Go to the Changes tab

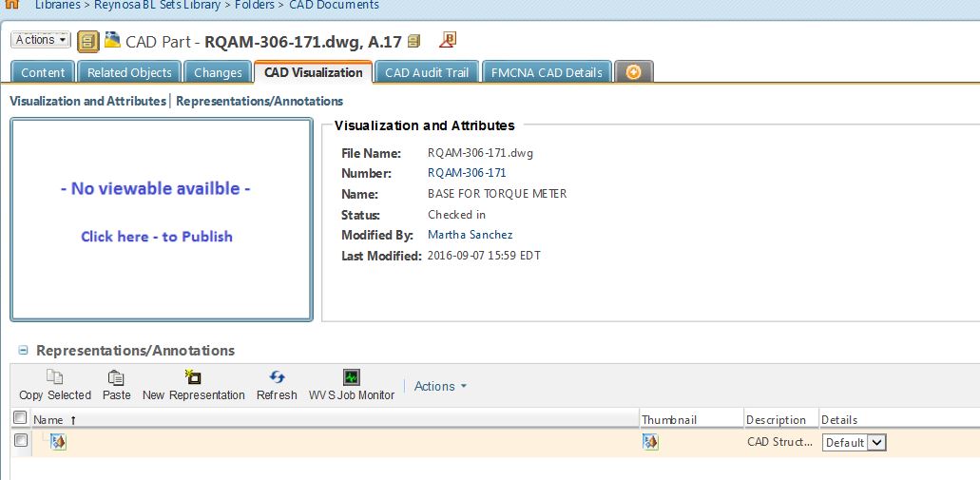(218, 72)
